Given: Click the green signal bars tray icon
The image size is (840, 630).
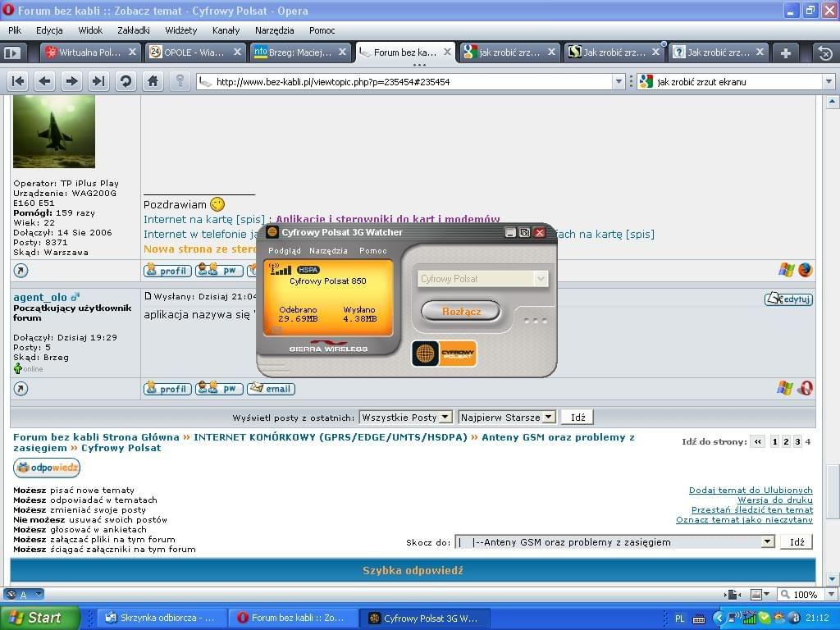Looking at the screenshot, I should click(749, 619).
